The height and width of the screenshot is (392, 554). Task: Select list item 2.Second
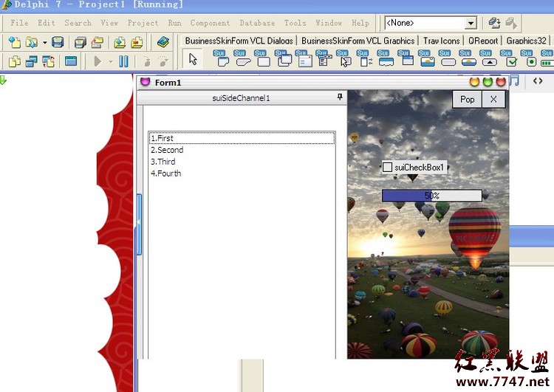[x=242, y=150]
